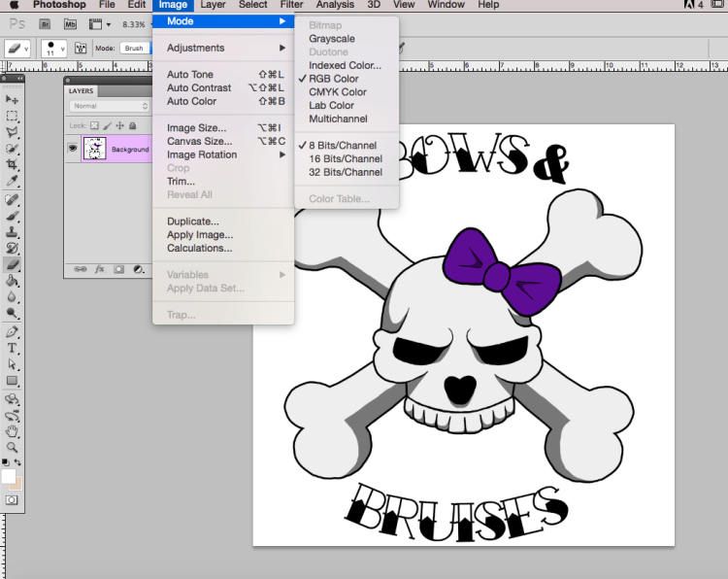
Task: Choose Indexed Color mode
Action: tap(347, 65)
